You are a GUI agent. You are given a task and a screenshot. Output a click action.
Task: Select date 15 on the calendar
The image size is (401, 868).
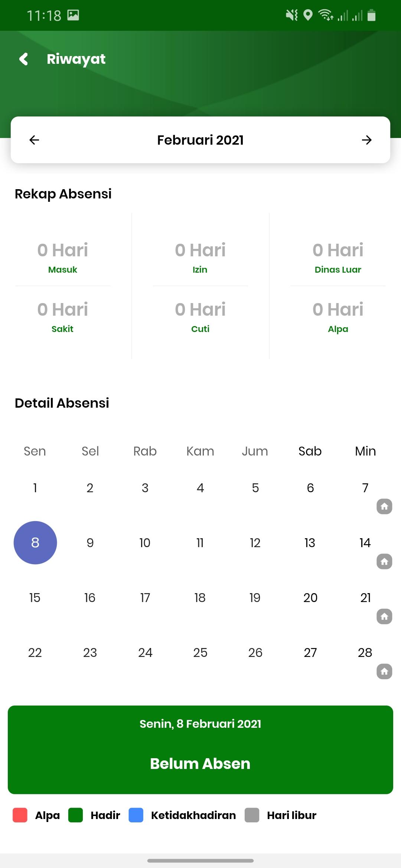[x=35, y=598]
